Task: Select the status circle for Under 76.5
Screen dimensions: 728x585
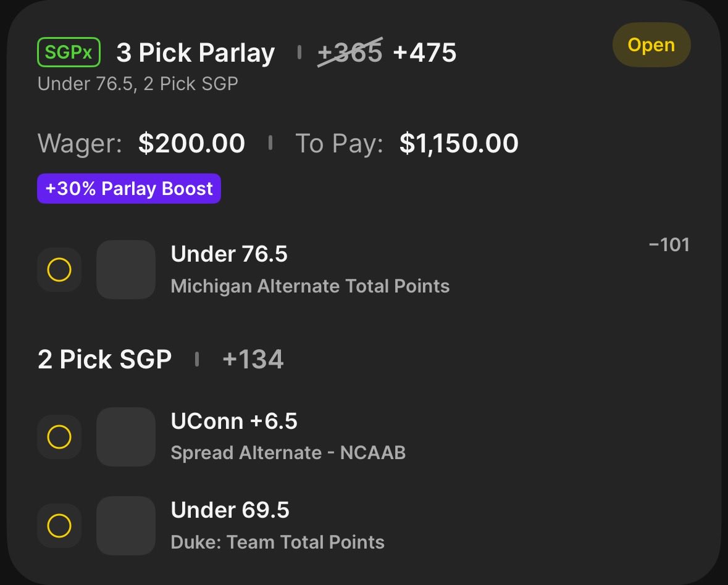Action: pos(59,270)
